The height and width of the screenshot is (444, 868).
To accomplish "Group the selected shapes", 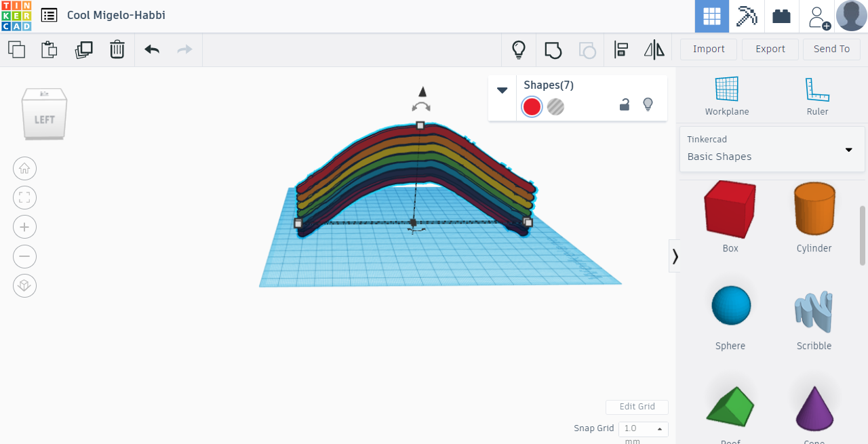I will [x=553, y=49].
